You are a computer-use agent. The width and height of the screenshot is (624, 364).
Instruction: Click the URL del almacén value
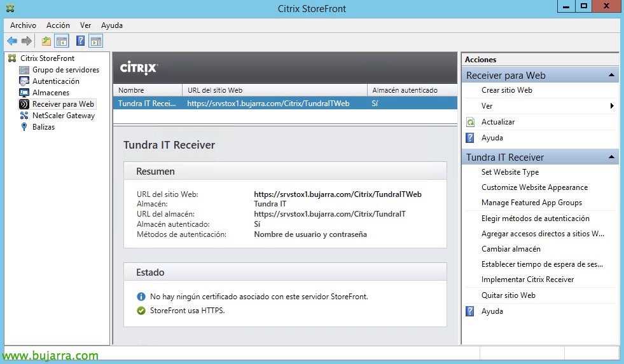tap(329, 214)
